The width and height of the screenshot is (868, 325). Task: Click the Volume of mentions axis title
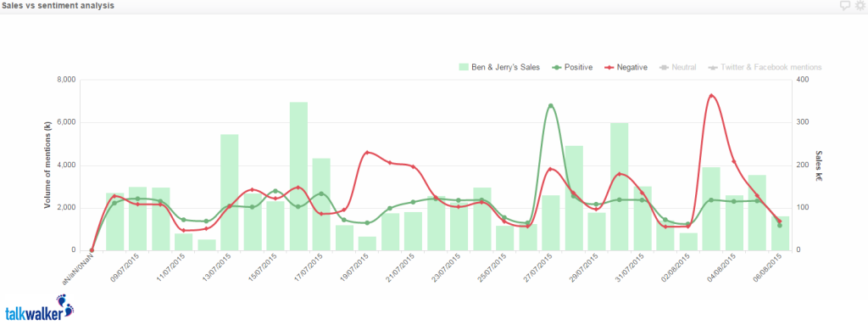pyautogui.click(x=47, y=165)
